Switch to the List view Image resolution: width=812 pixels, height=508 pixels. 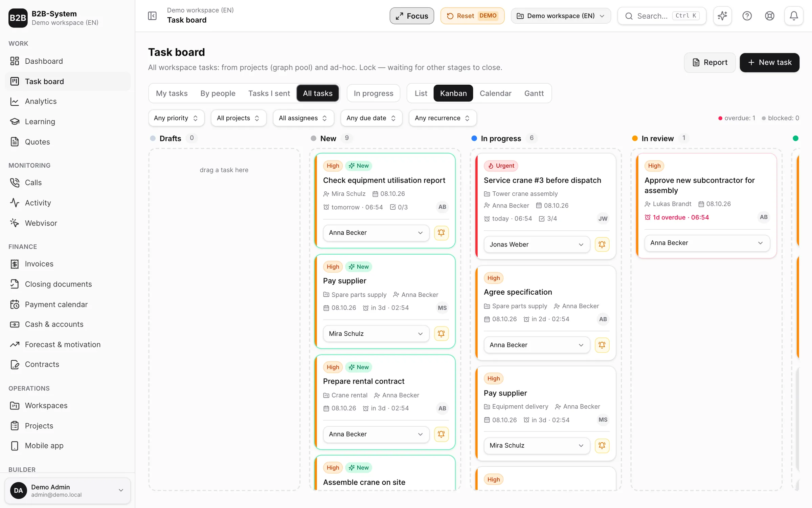point(421,93)
